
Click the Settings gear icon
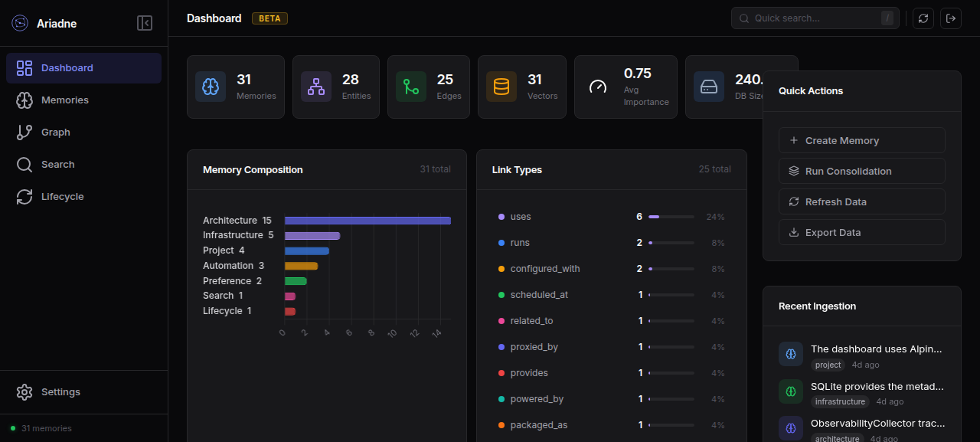(x=24, y=391)
